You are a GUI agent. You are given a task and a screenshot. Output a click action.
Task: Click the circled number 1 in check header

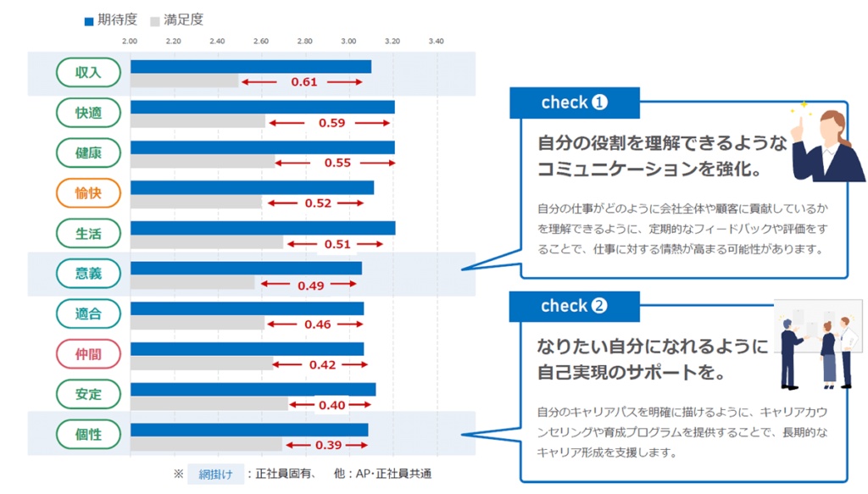(x=599, y=103)
